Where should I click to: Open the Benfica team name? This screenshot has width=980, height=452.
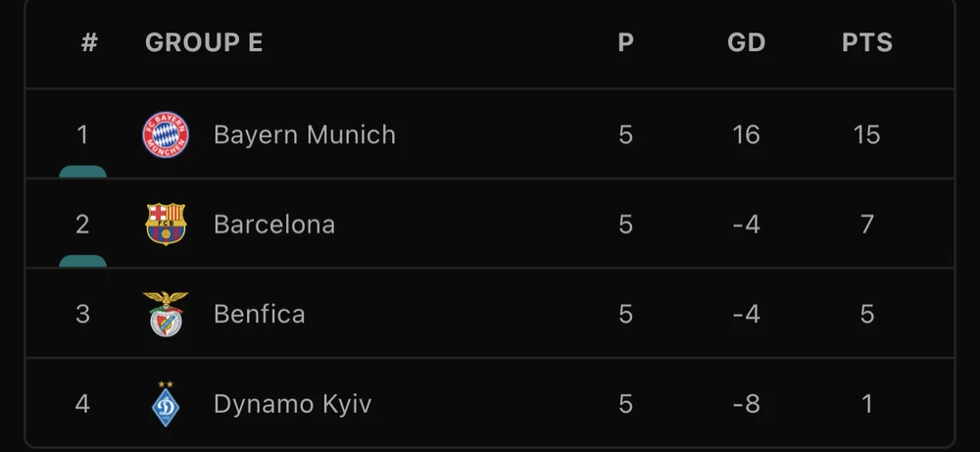[259, 314]
